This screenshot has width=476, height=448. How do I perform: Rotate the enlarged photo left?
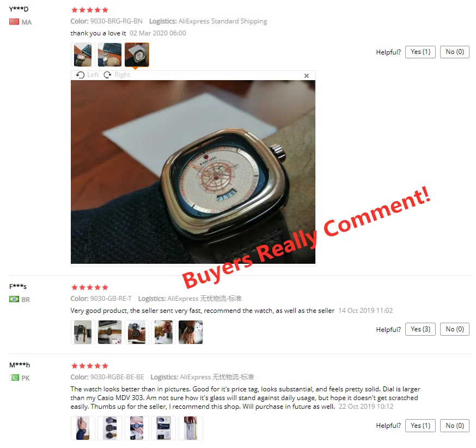click(88, 75)
